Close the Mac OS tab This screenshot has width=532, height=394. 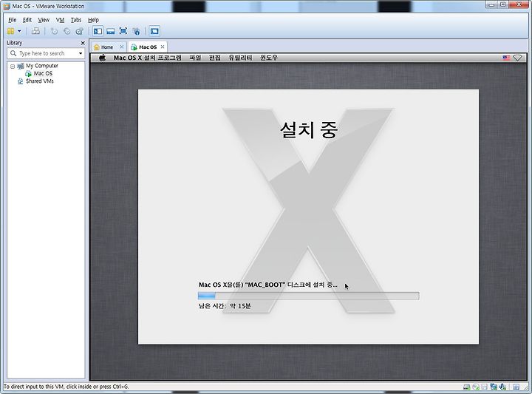(163, 47)
